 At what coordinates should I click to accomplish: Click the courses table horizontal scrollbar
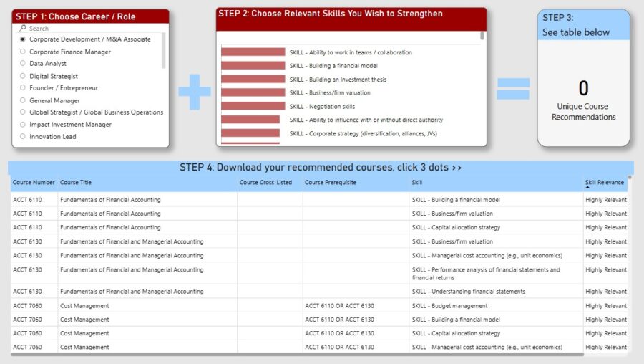[x=298, y=354]
